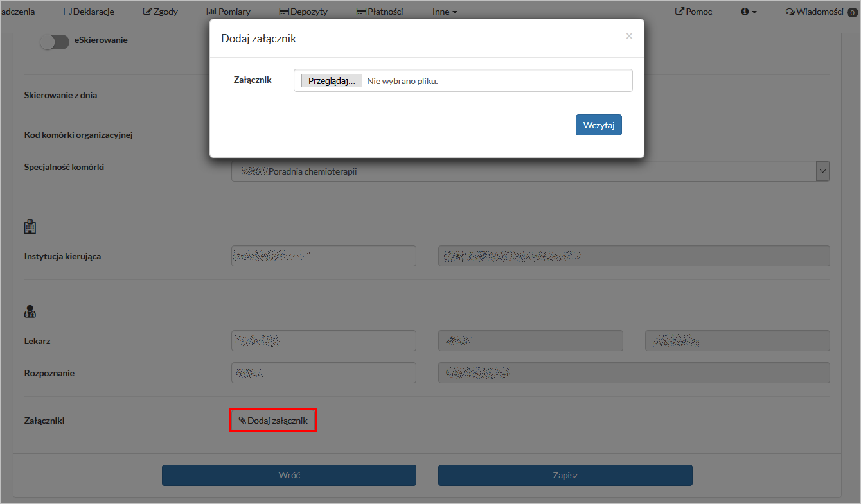Open the info icon dropdown
The width and height of the screenshot is (861, 504).
click(x=749, y=12)
